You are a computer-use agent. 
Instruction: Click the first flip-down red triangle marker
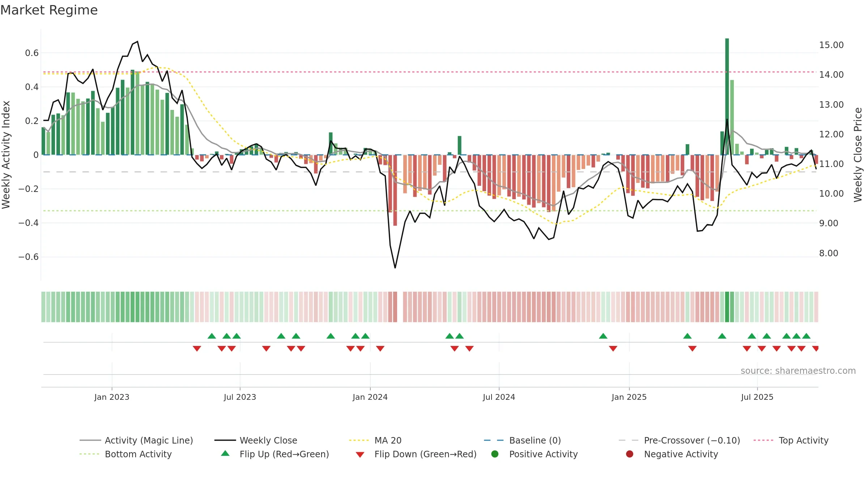(x=197, y=348)
